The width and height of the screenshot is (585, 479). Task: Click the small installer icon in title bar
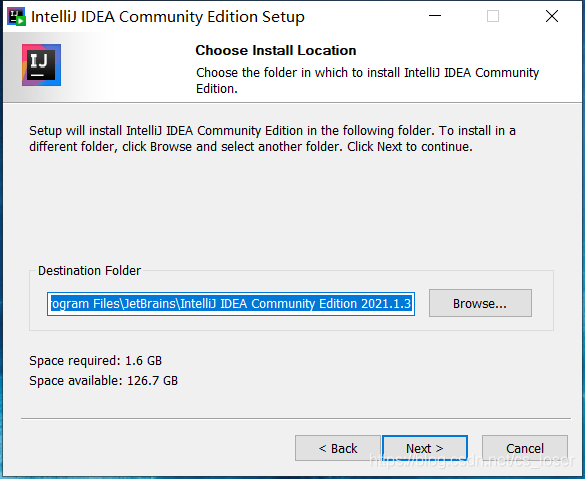(x=16, y=17)
